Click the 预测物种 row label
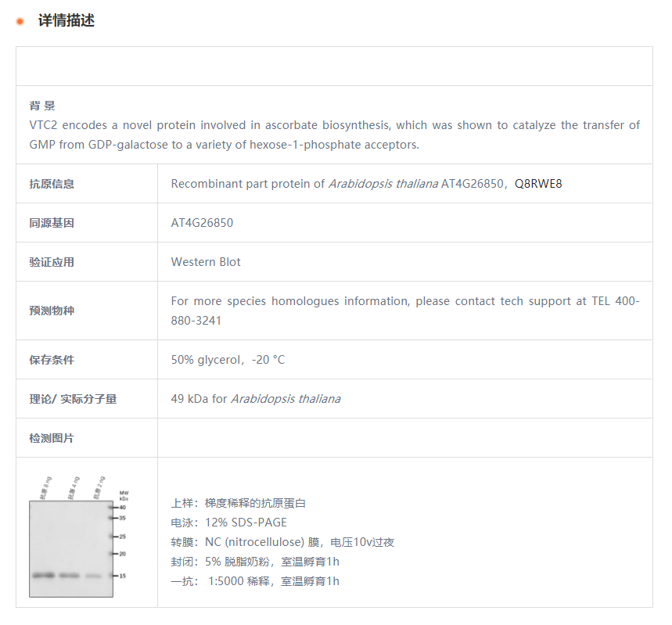 (52, 311)
